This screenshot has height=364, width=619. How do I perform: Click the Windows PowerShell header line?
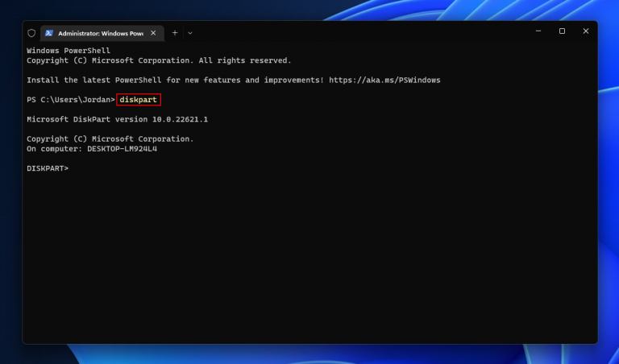pos(66,51)
